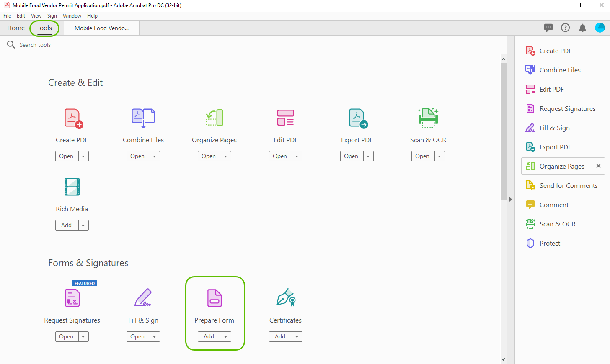
Task: Click the scrollbar down arrow
Action: pyautogui.click(x=503, y=359)
